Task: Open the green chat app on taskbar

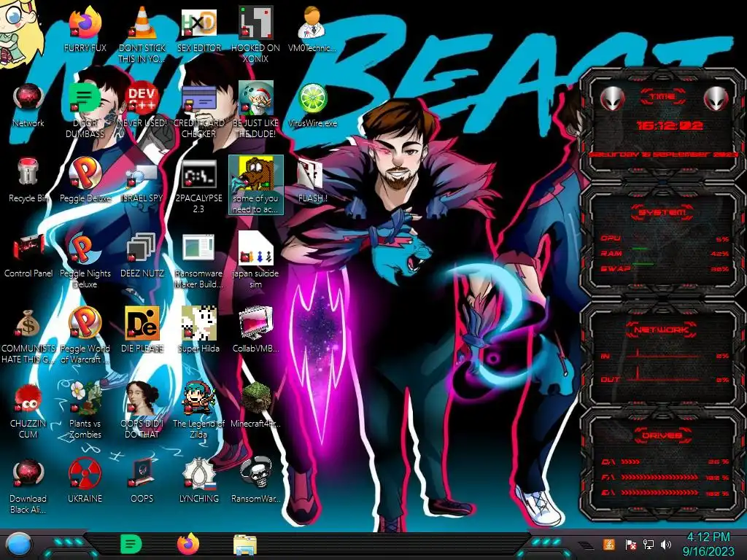Action: coord(131,544)
